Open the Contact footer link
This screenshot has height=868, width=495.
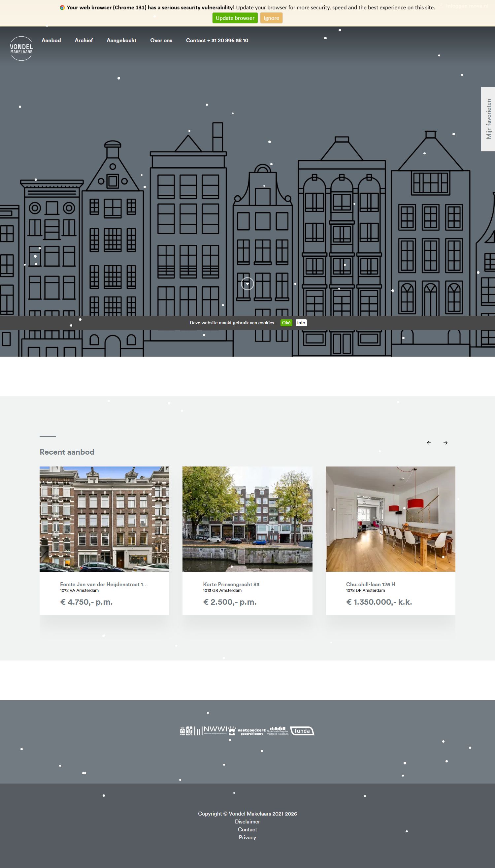247,829
